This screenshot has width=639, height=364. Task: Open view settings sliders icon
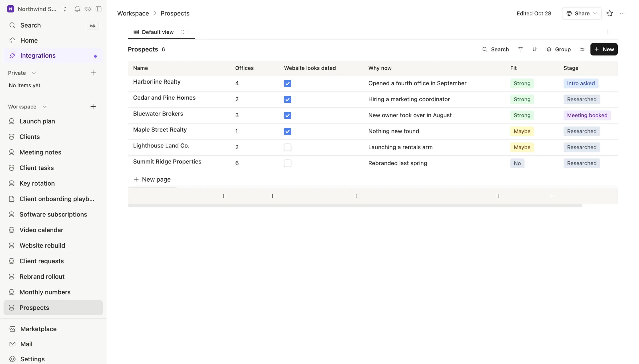tap(582, 50)
